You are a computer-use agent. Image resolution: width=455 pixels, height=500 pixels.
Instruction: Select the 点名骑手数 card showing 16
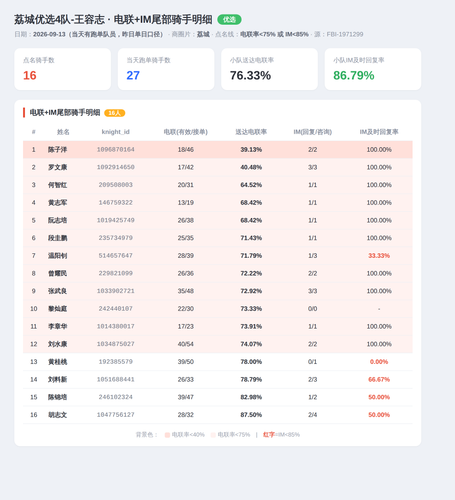click(63, 69)
